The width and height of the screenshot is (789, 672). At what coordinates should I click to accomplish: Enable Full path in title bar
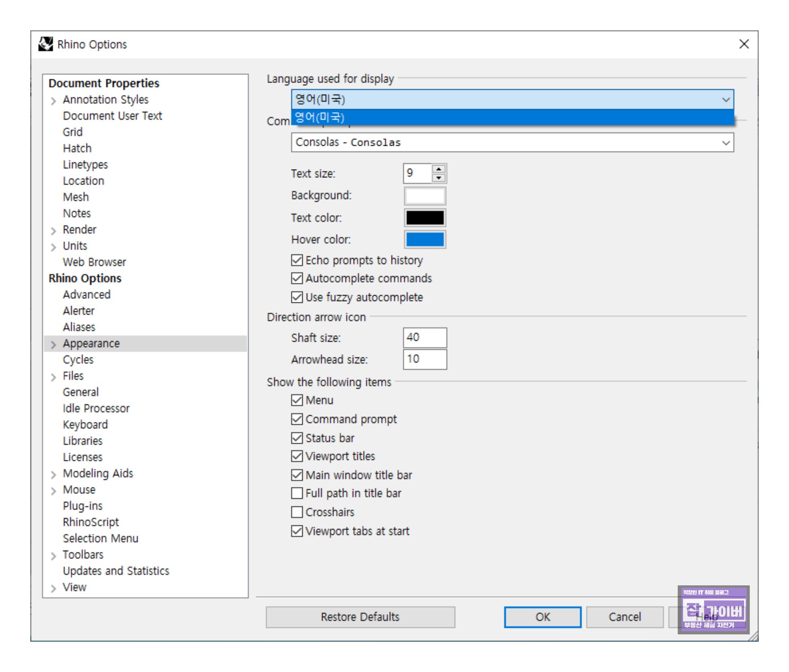[x=297, y=493]
